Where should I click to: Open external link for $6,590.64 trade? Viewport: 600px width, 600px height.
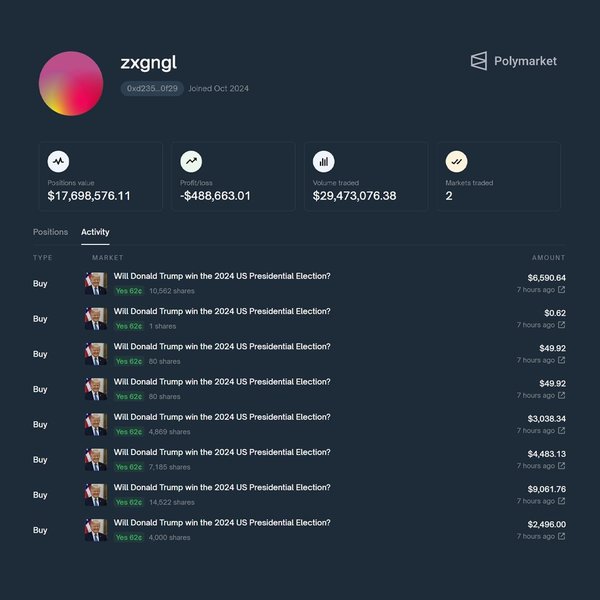[561, 290]
